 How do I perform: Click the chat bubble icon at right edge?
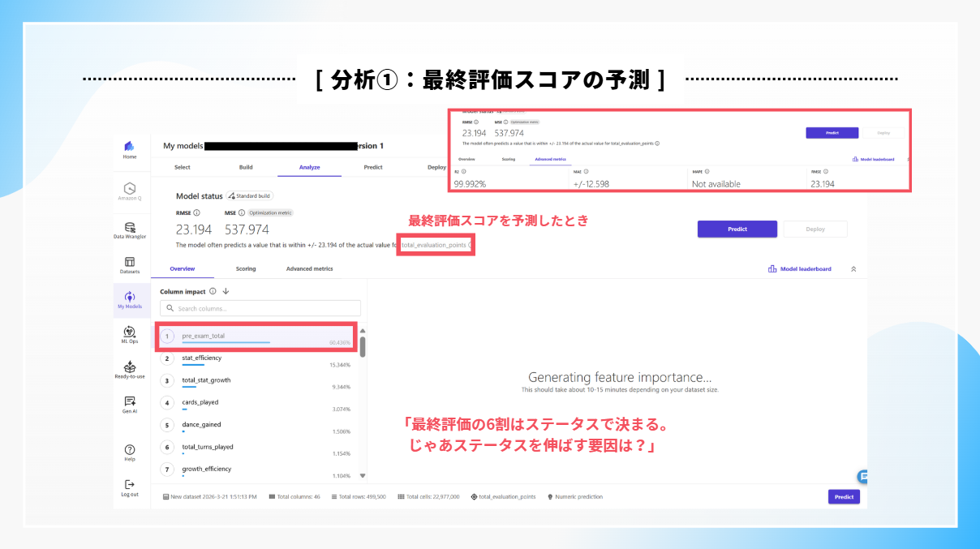(863, 477)
